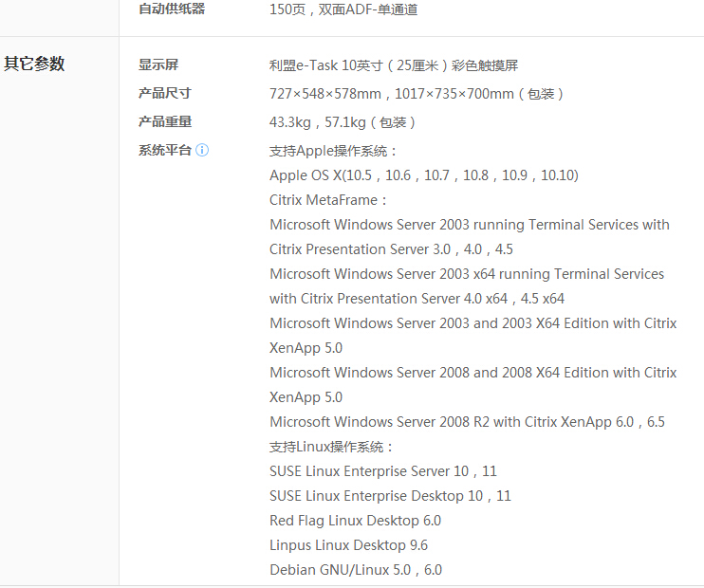Screen dimensions: 704x588
Task: Select the Citrix Presentation Server 4.0 x64 line
Action: coord(417,299)
